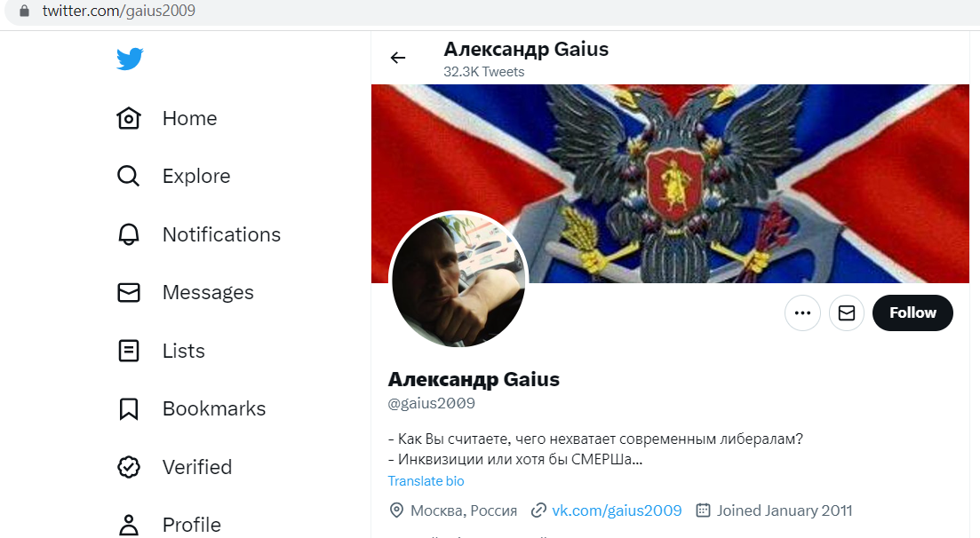Open the vk.com/gaius2009 link
The image size is (980, 538).
(x=617, y=510)
